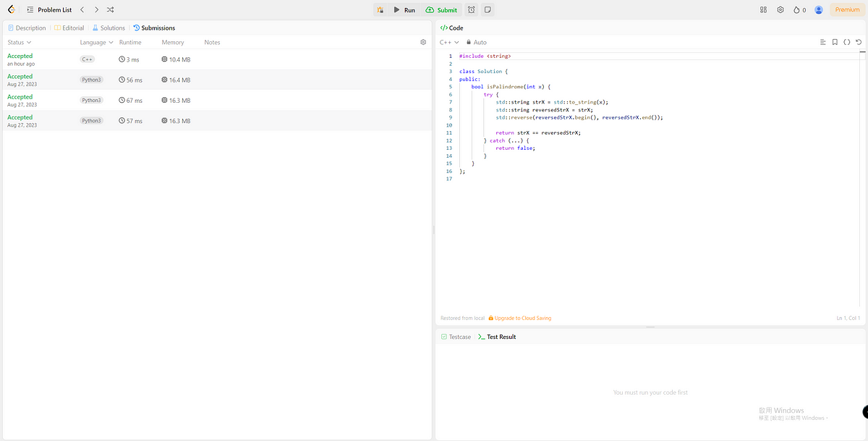Pick a random problem with shuffle icon
868x441 pixels.
tap(110, 10)
